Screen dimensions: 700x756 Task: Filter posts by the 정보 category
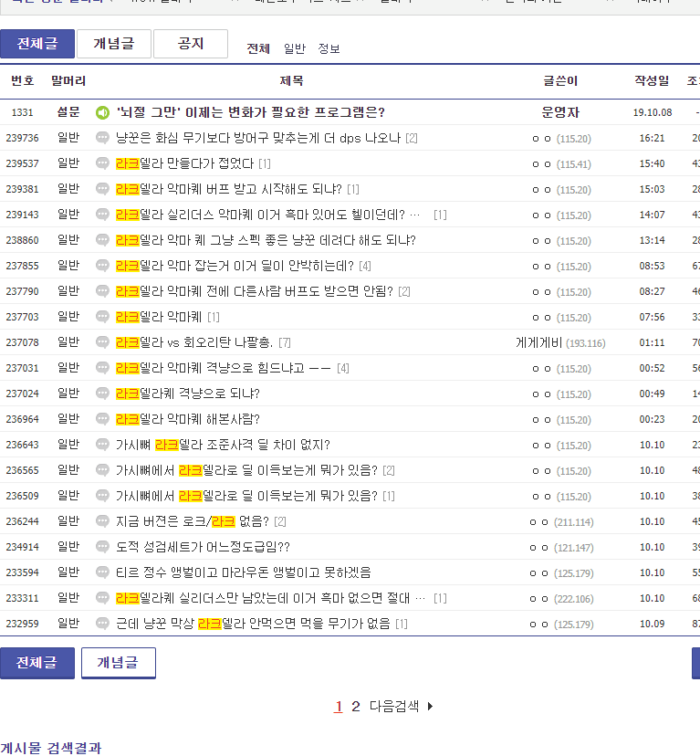tap(329, 48)
